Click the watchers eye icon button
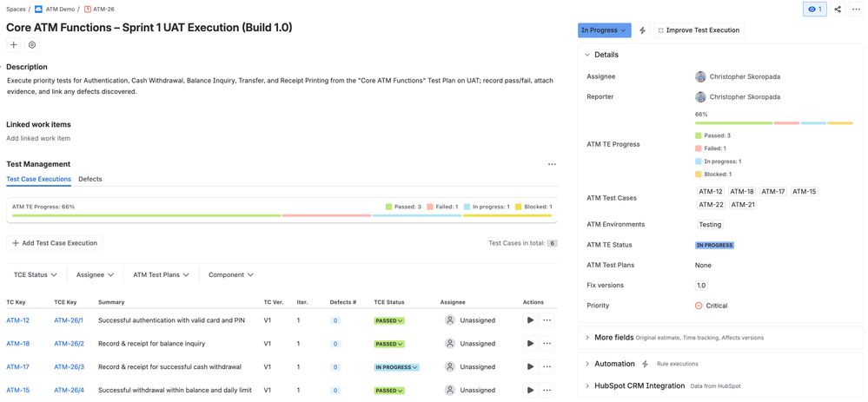The image size is (868, 402). 814,9
